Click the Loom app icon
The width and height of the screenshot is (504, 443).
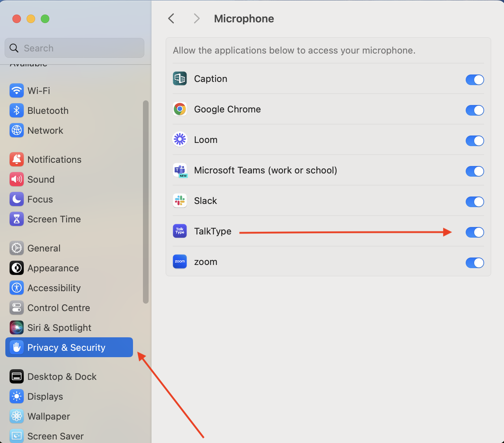(180, 140)
